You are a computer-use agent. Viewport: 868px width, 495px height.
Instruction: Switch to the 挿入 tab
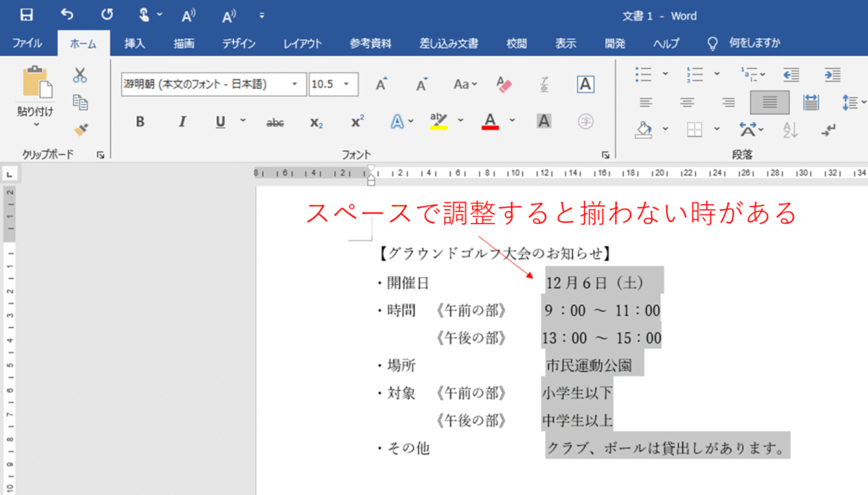[135, 43]
